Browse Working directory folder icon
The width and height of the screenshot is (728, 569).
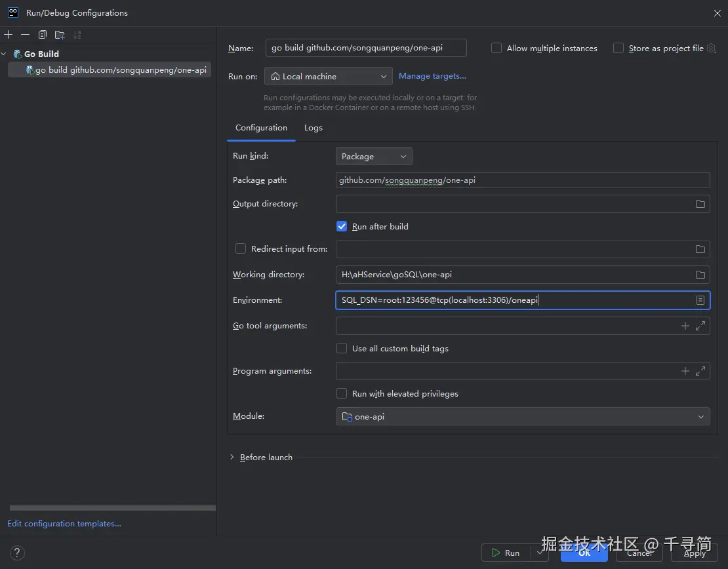point(700,275)
